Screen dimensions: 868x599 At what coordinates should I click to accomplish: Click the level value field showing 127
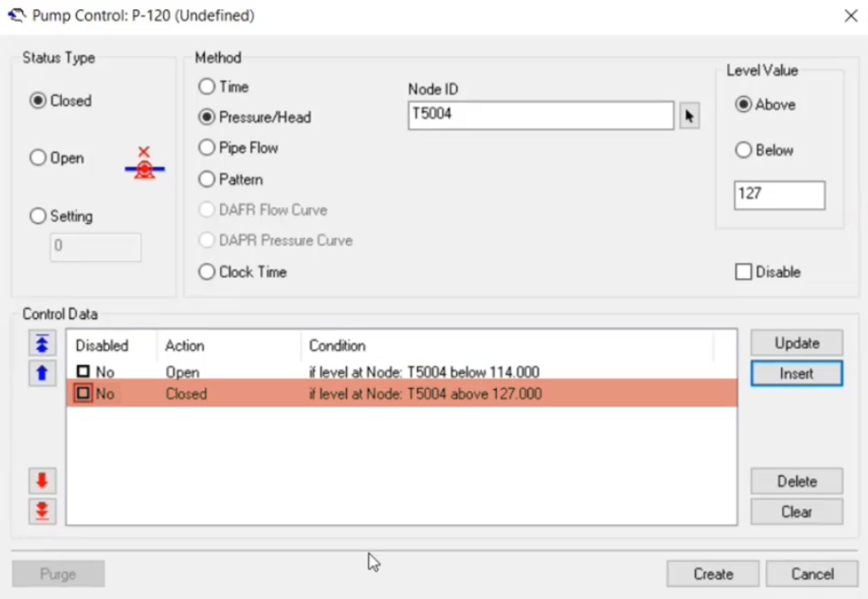779,195
